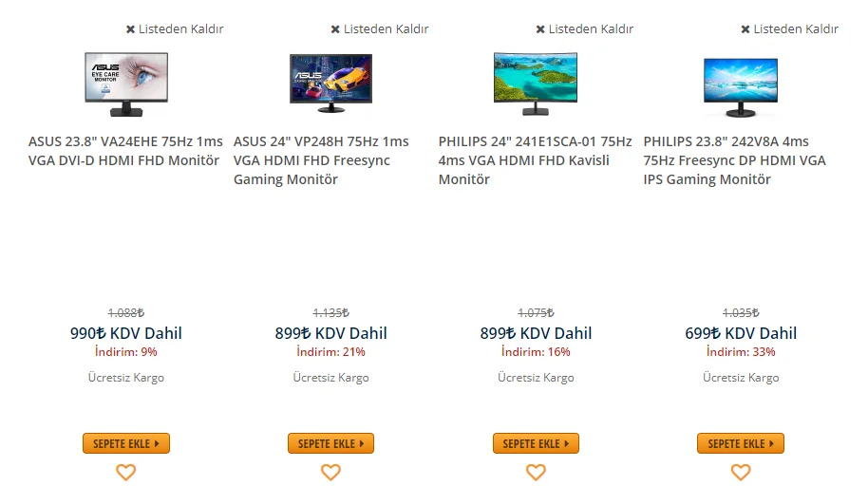
Task: Open ASUS 23.8" VA24EHE product title link
Action: coord(125,151)
